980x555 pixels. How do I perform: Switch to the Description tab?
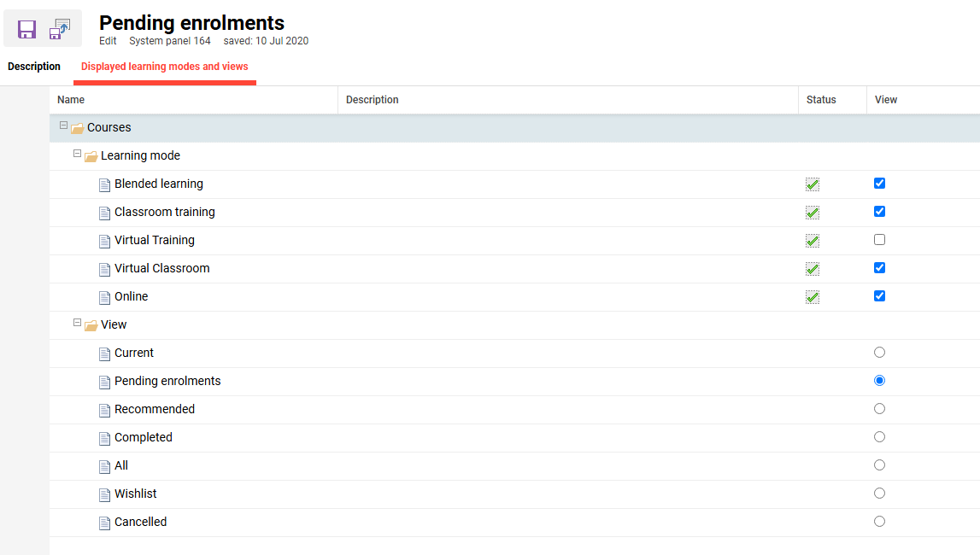click(x=34, y=67)
